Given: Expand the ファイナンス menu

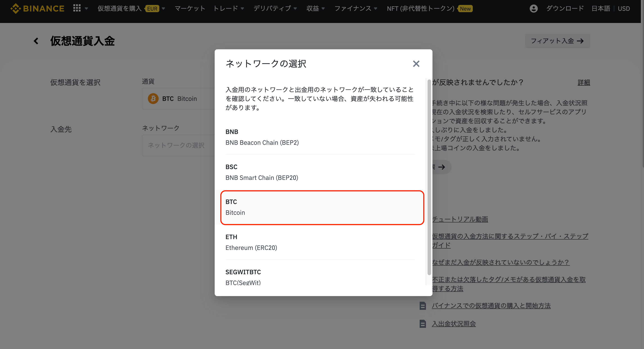Looking at the screenshot, I should click(x=356, y=9).
